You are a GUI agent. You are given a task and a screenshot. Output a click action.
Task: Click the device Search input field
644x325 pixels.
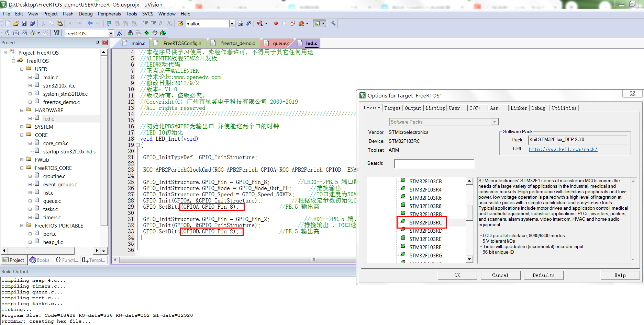434,163
